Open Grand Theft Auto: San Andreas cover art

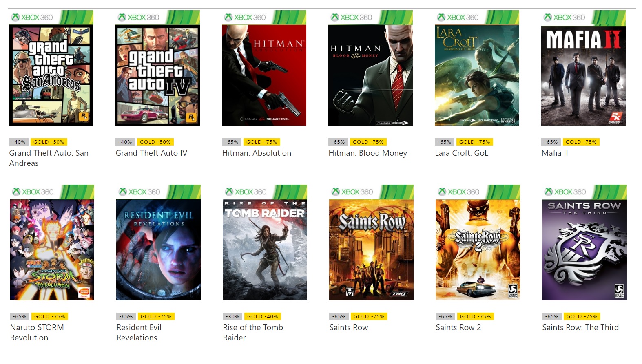coord(51,75)
